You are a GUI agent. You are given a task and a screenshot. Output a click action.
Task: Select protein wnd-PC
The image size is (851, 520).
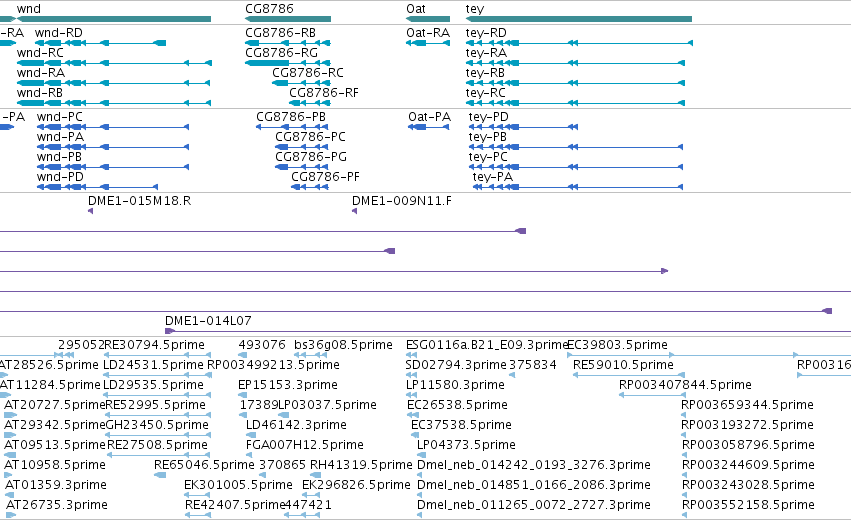click(60, 117)
